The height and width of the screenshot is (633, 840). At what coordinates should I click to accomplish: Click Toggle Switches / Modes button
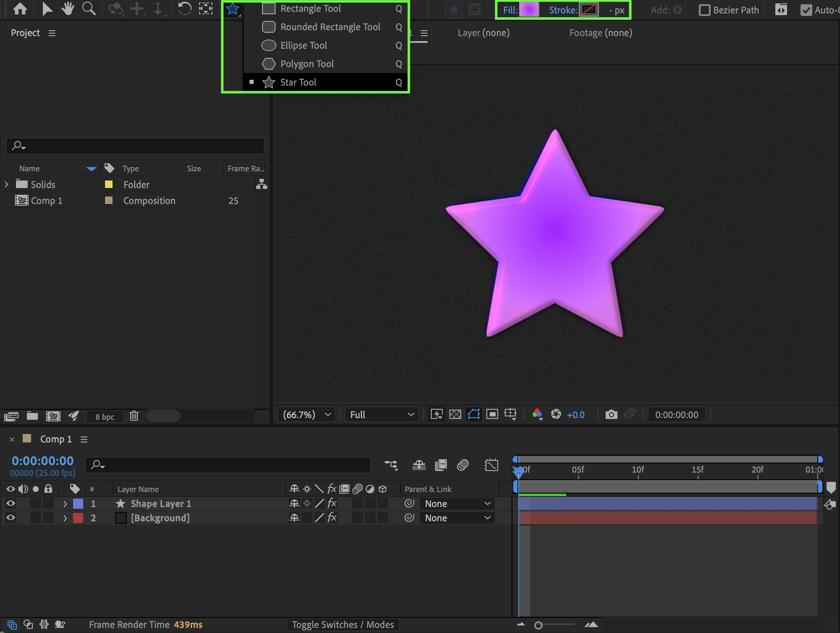click(x=343, y=625)
